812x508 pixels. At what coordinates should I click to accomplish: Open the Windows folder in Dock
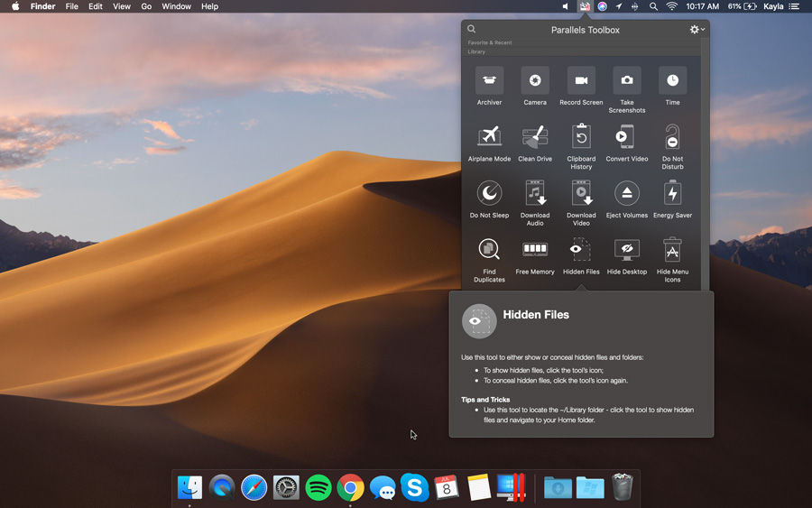coord(590,488)
